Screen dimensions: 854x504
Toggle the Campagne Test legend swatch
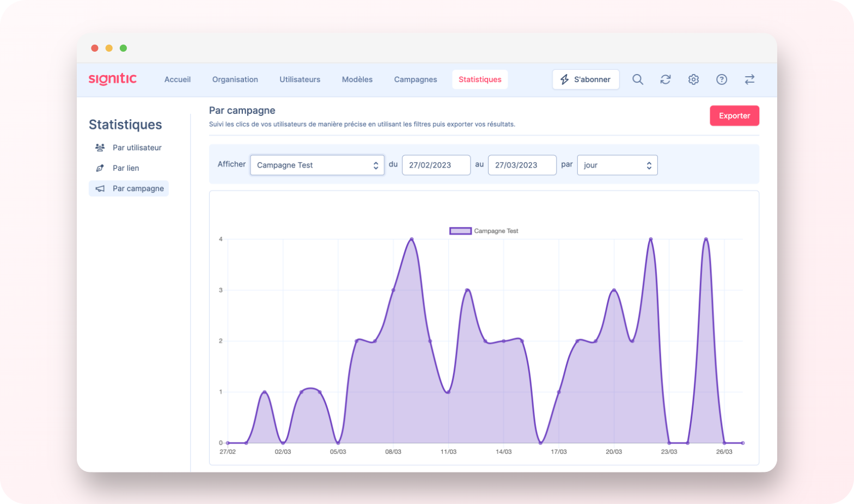pos(460,231)
